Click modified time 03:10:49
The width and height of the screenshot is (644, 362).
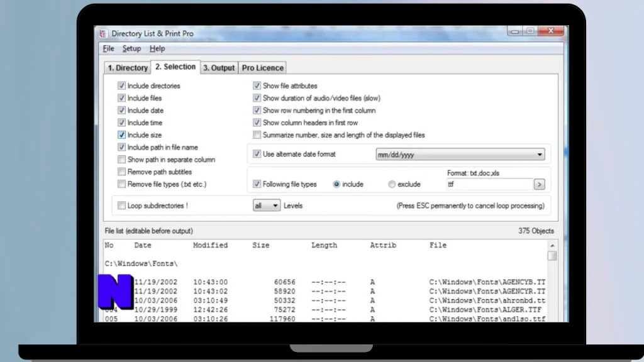tap(210, 300)
